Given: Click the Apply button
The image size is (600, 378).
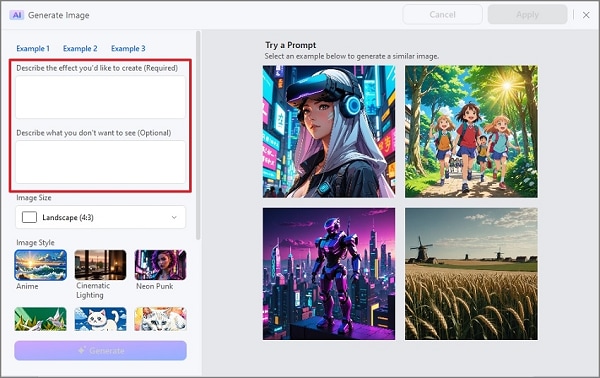Looking at the screenshot, I should tap(527, 15).
